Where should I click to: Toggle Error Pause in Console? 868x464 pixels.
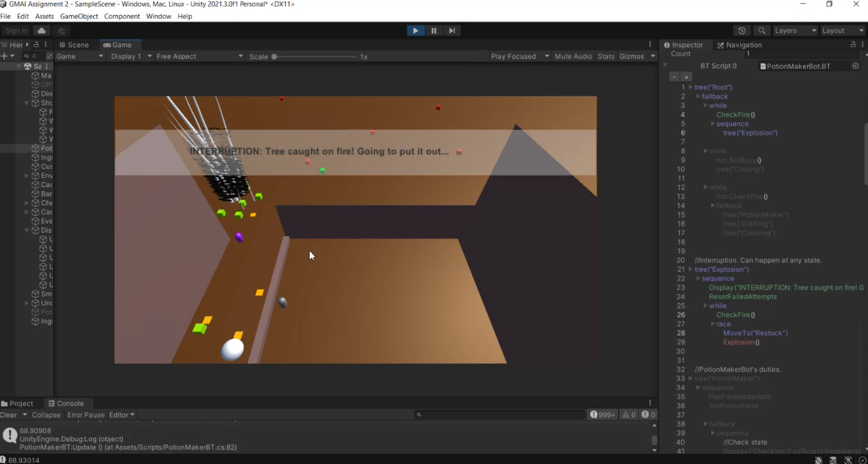[x=86, y=414]
